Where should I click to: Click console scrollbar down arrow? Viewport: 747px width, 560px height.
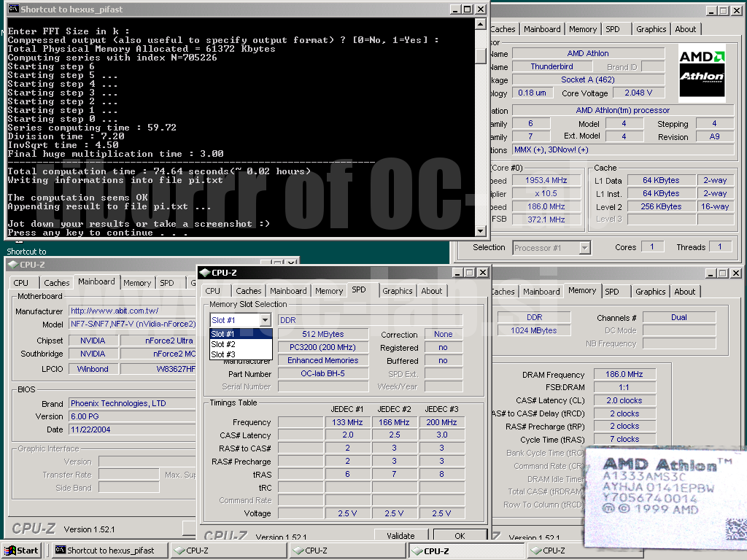480,231
